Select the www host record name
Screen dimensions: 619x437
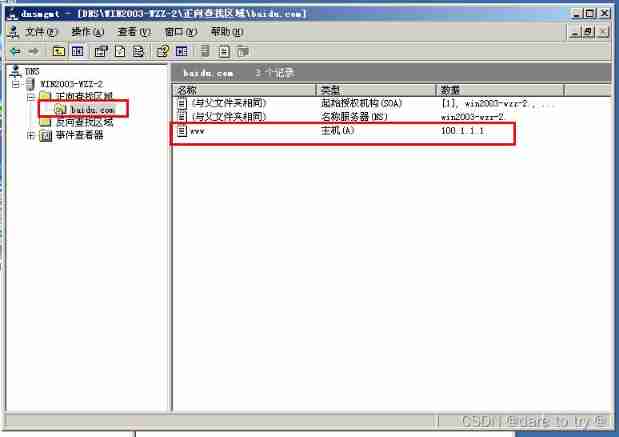tap(197, 131)
